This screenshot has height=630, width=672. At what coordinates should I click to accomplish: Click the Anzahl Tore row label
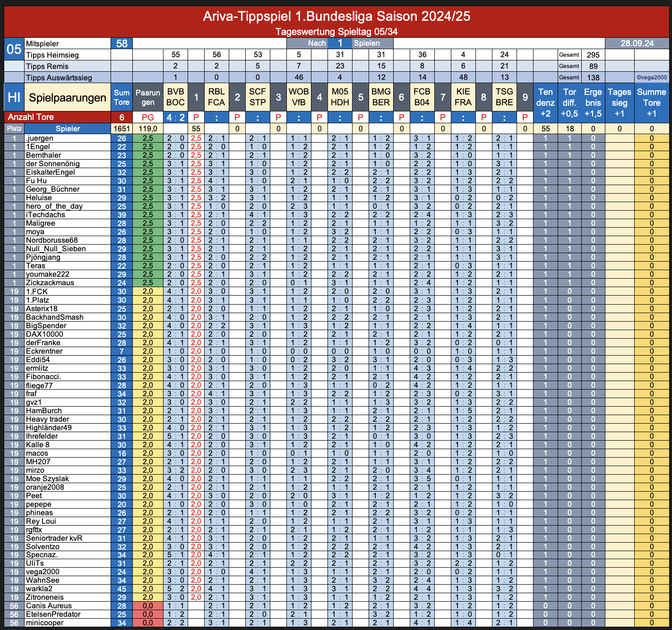point(58,117)
